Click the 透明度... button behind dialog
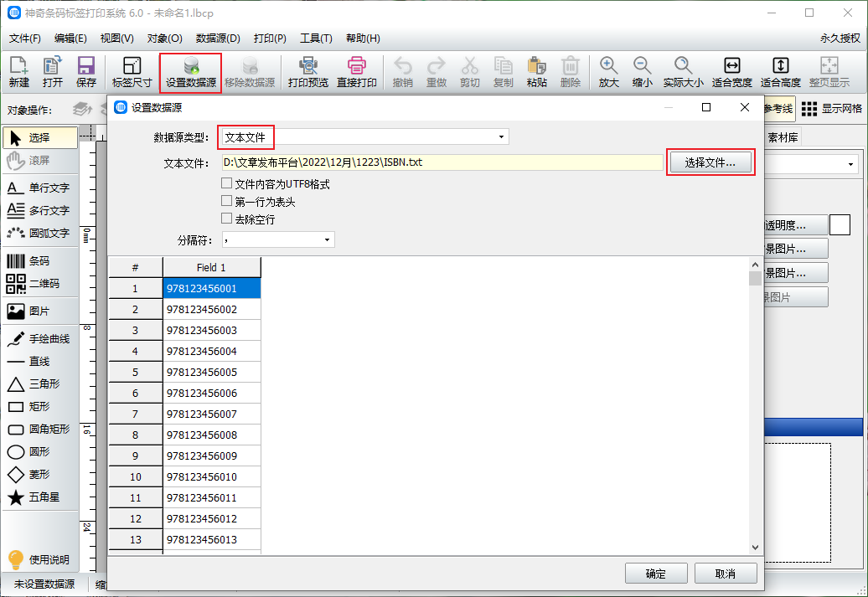This screenshot has height=597, width=868. point(796,225)
